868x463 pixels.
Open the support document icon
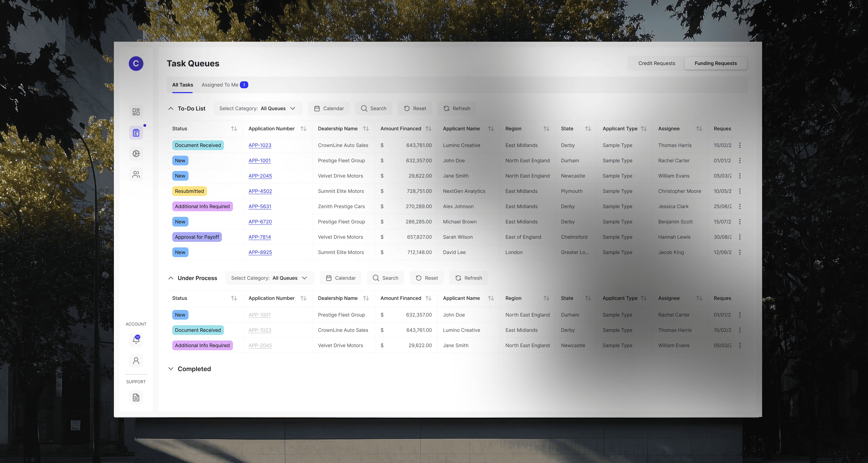coord(136,398)
